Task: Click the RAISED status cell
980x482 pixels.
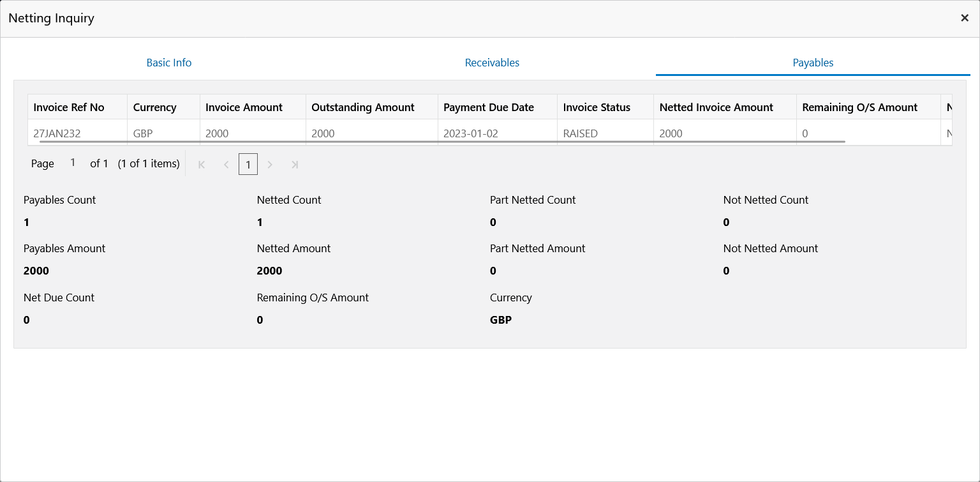Action: (x=605, y=133)
